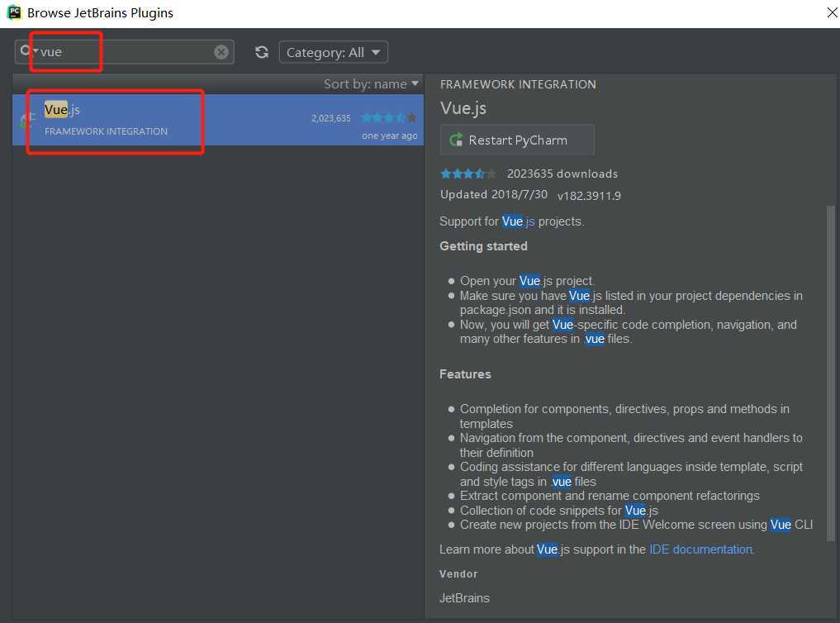Click the PyCharm logo in the title bar

tap(15, 12)
